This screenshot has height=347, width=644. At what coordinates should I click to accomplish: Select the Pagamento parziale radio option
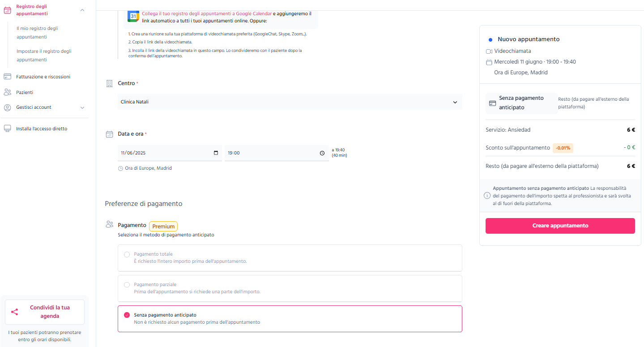pyautogui.click(x=127, y=285)
